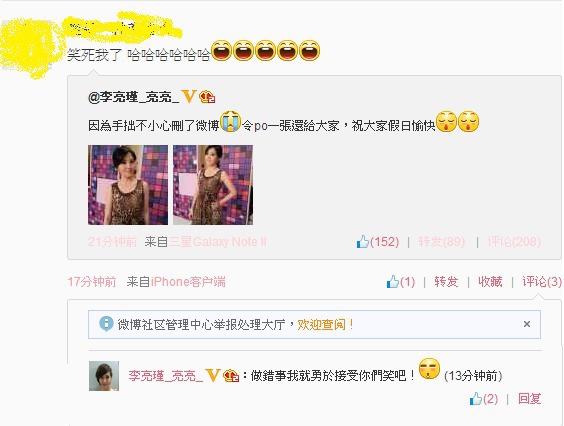Click 收藏 to bookmark this post
This screenshot has width=564, height=426.
pos(490,281)
